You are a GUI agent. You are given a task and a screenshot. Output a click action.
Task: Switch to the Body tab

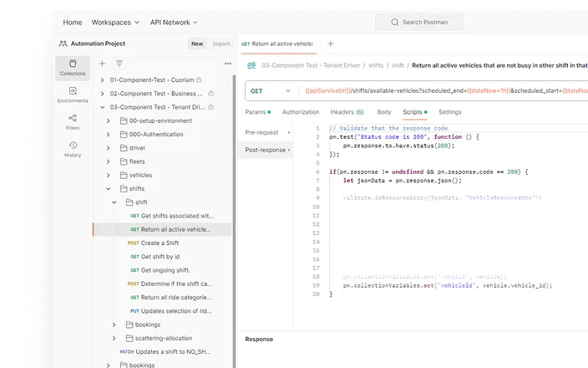point(384,112)
